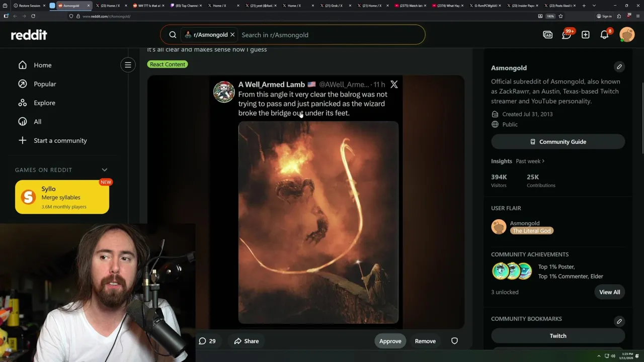Open the Twitch bookmark
644x362 pixels.
point(558,336)
